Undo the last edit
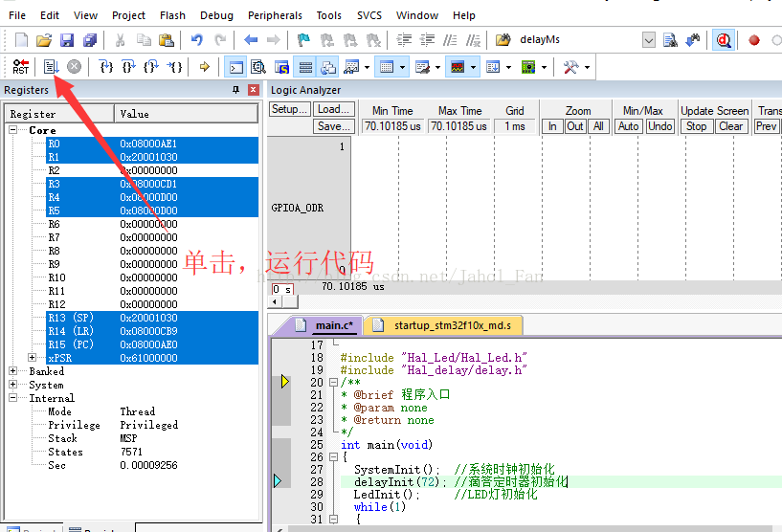Image resolution: width=782 pixels, height=532 pixels. coord(197,40)
